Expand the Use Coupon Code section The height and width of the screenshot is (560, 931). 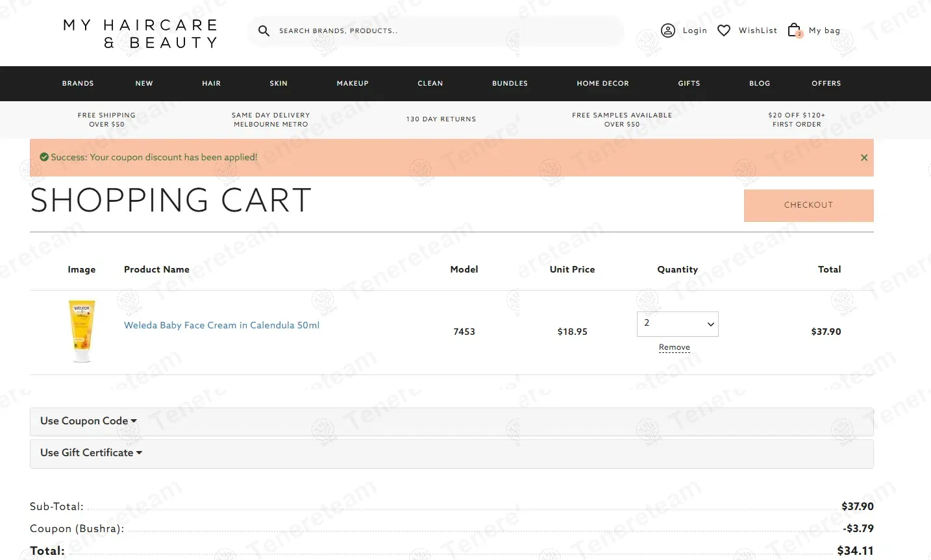pyautogui.click(x=452, y=421)
